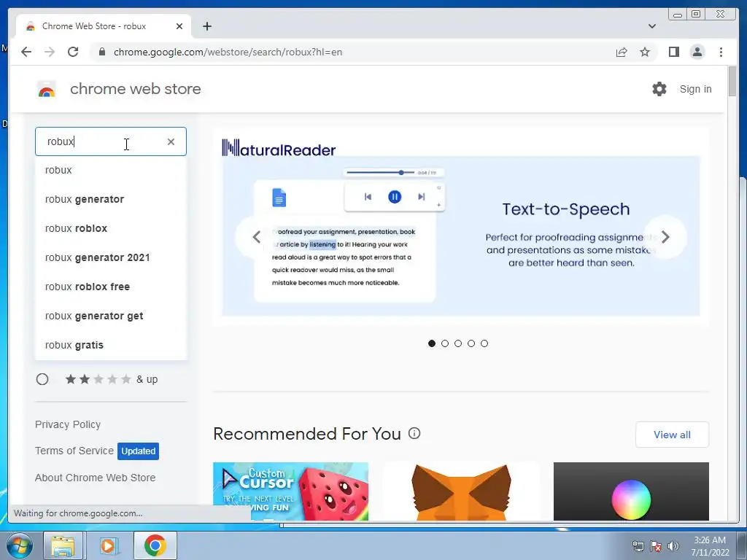747x560 pixels.
Task: Select fifth carousel dot
Action: (x=484, y=343)
